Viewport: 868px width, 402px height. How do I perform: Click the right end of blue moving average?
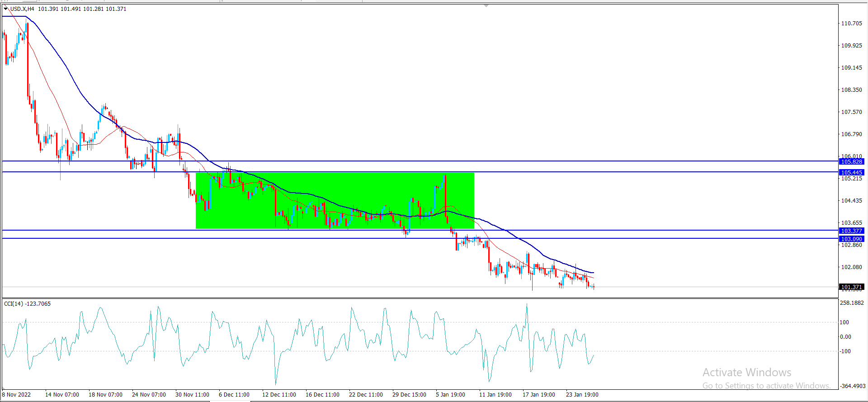(593, 273)
